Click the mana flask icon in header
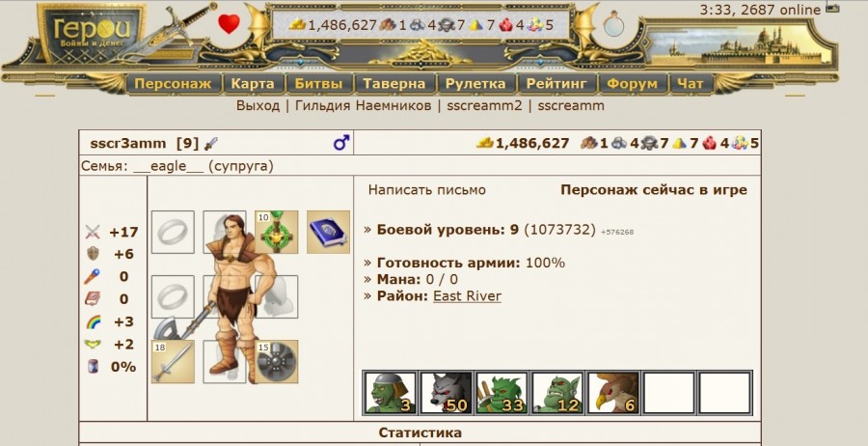 tap(613, 24)
